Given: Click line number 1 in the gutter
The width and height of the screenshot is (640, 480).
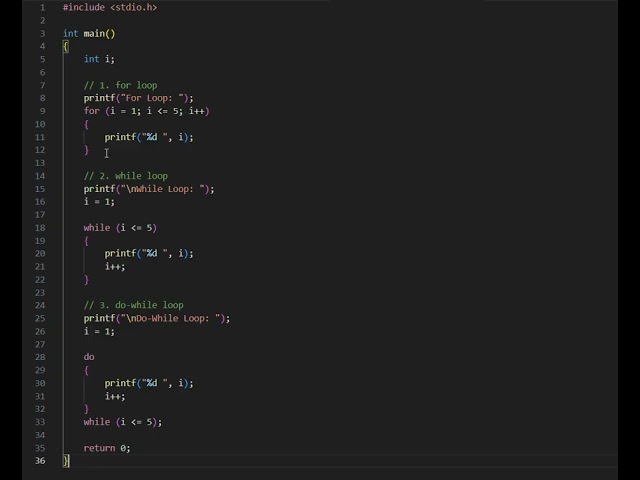Looking at the screenshot, I should 43,7.
